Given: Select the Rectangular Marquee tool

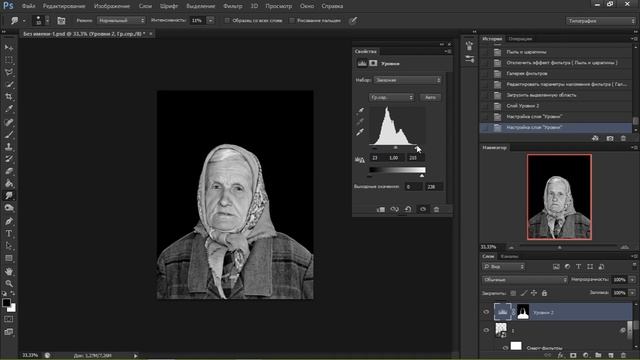Looking at the screenshot, I should pos(9,60).
